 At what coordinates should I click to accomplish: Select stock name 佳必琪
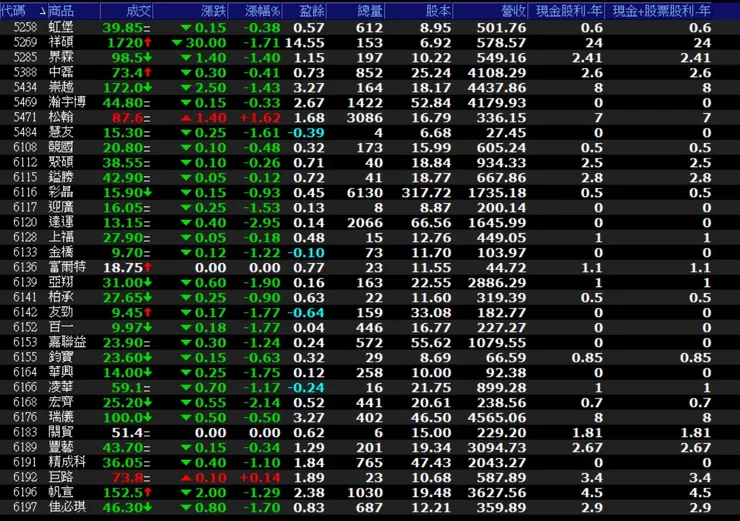click(x=67, y=508)
